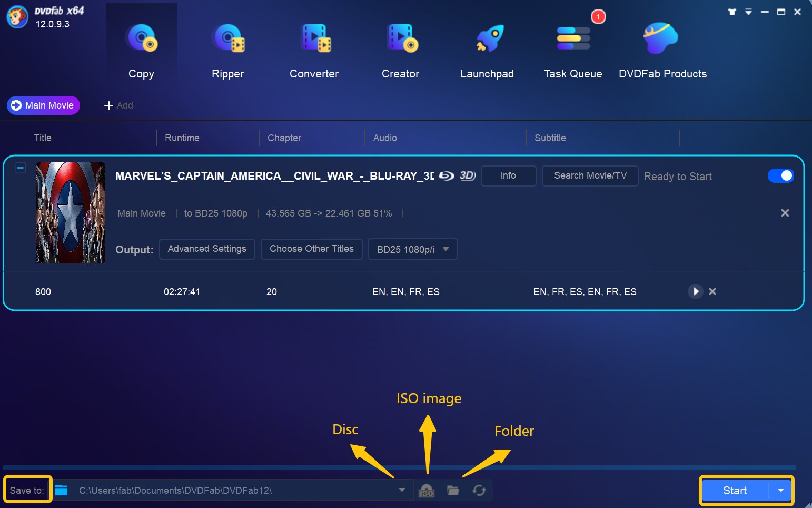Screen dimensions: 812x508
Task: Toggle the Ready to Start switch off
Action: click(x=780, y=175)
